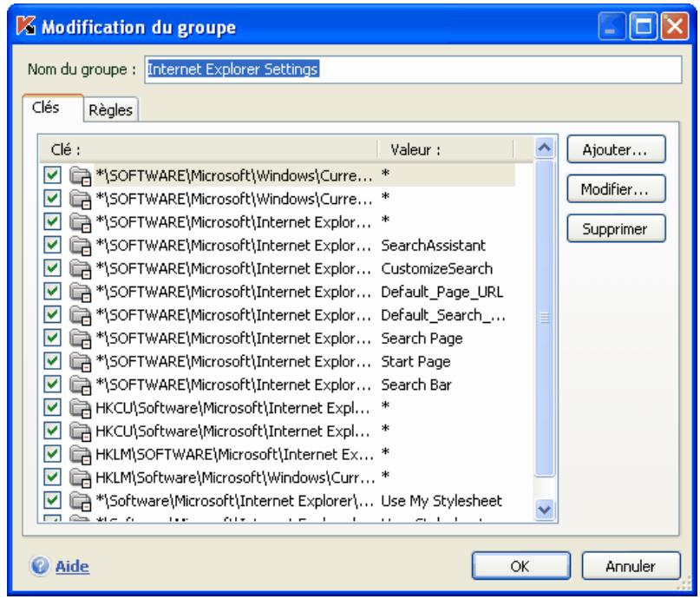Maximize the Modification du groupe window
This screenshot has height=599, width=700.
(x=644, y=26)
